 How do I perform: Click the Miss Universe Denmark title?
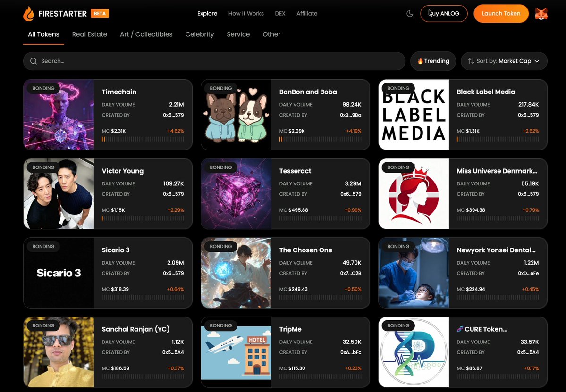point(497,171)
